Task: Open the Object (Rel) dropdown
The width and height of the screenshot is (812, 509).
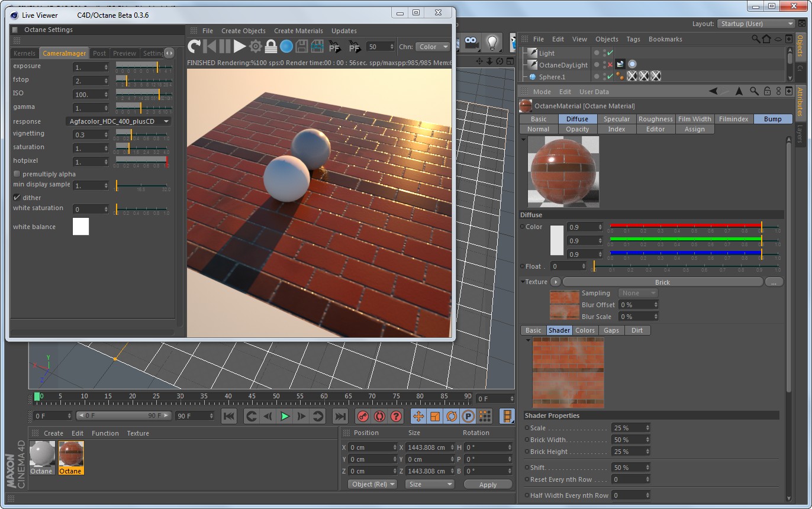Action: tap(372, 484)
